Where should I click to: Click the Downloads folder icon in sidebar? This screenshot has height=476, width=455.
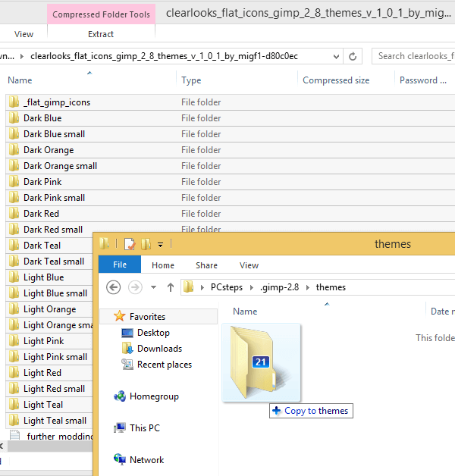click(x=127, y=349)
